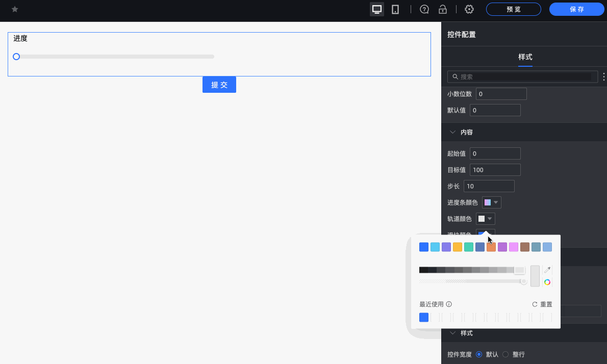607x364 pixels.
Task: Click the 保存 save button
Action: (x=576, y=9)
